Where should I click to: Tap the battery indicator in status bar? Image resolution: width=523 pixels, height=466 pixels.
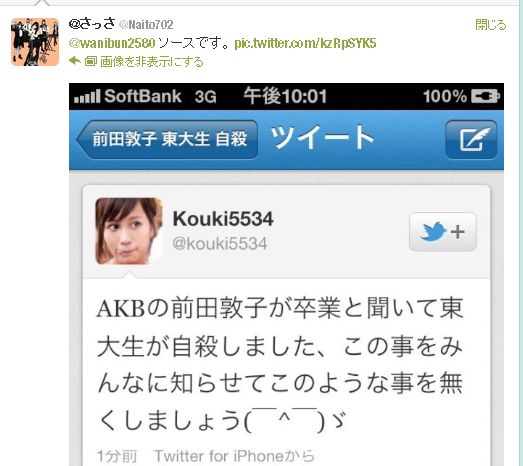(485, 96)
